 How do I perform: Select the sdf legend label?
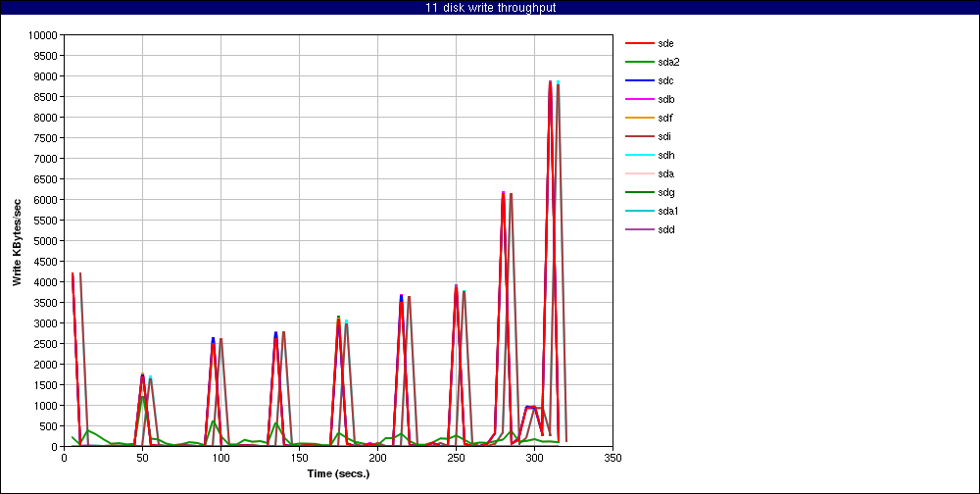tap(665, 118)
